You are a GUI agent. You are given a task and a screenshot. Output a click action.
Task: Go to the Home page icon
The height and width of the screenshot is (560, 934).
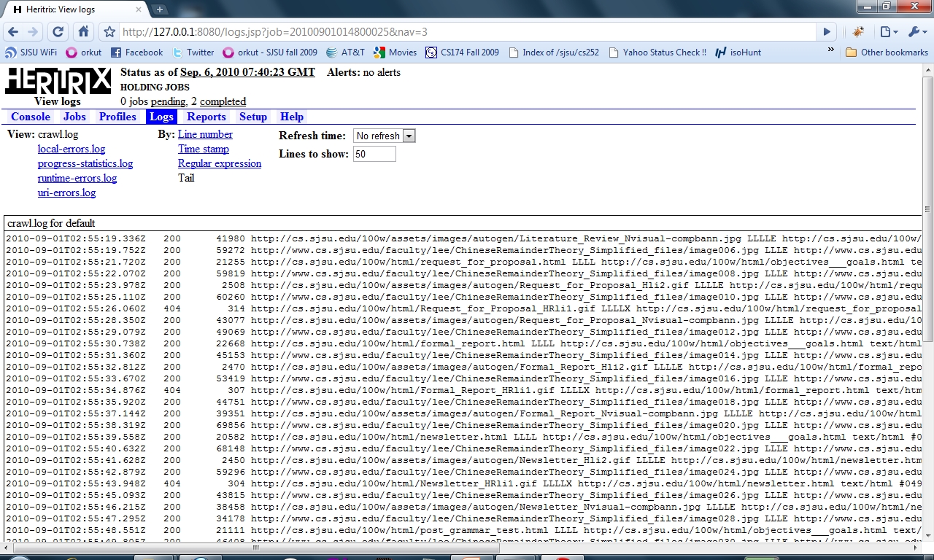point(83,32)
